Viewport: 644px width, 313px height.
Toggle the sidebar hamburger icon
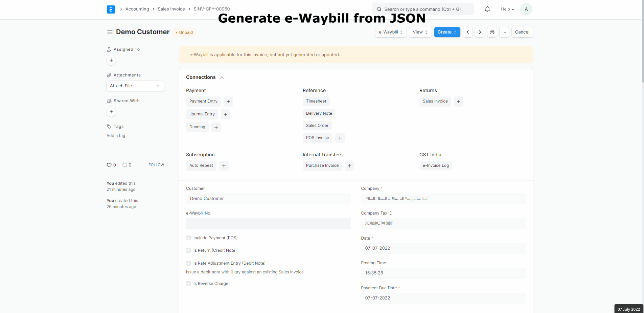point(110,32)
